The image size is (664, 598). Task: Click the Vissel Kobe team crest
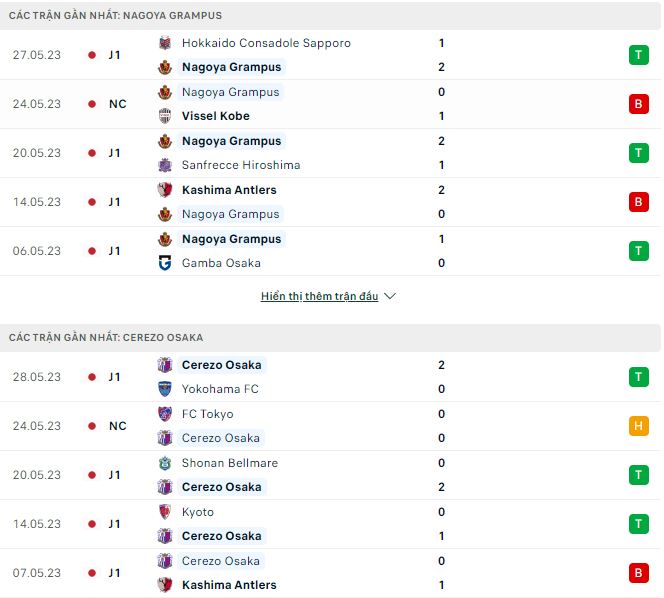pyautogui.click(x=165, y=116)
